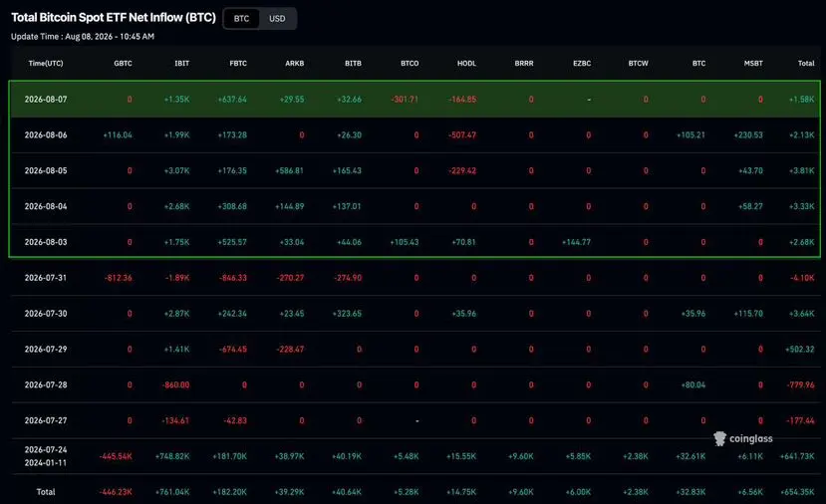Select the 2026-07-27 date cell
This screenshot has width=826, height=504.
tap(46, 420)
